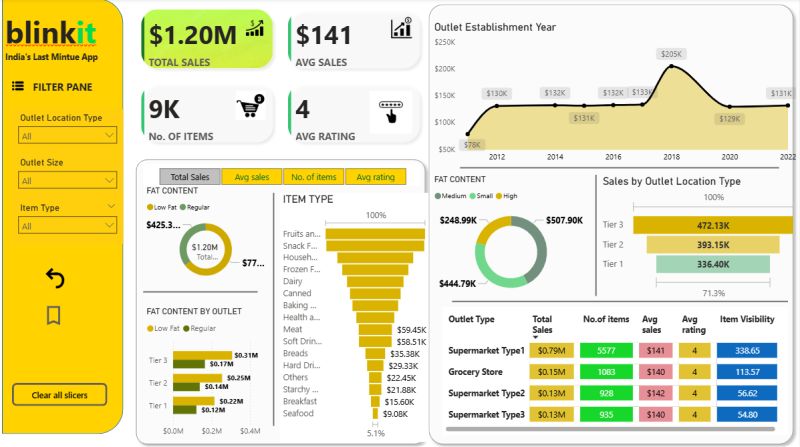The width and height of the screenshot is (800, 447).
Task: Click the Sales by Outlet Location Type title
Action: tap(671, 181)
